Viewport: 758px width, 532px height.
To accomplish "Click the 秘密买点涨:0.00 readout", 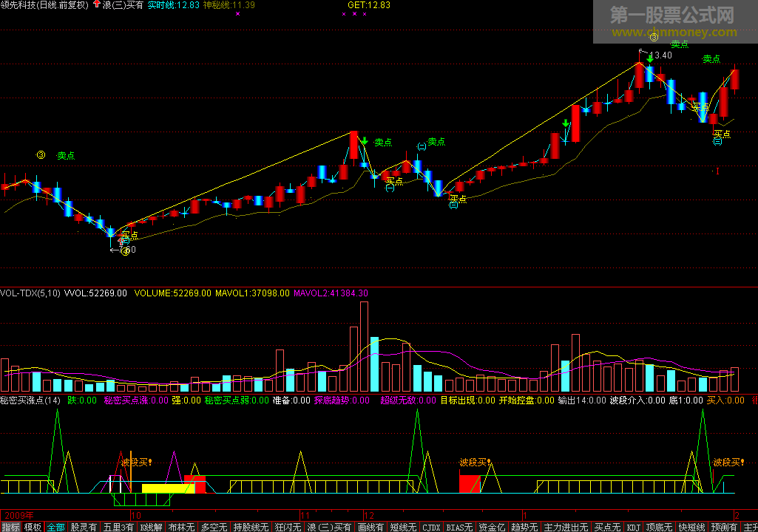I will [136, 400].
